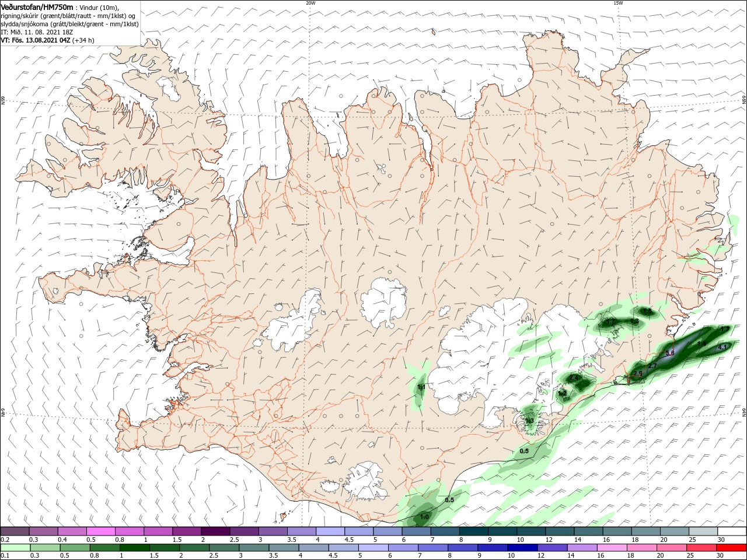Pick the bright pink 0.5 swatch in top row

coord(100,531)
